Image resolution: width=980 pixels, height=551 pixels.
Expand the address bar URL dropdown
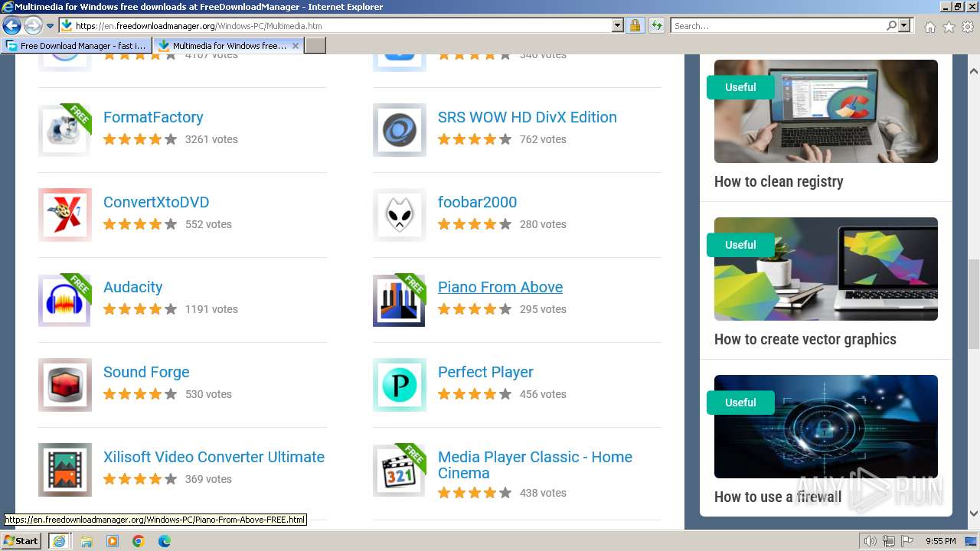[618, 26]
